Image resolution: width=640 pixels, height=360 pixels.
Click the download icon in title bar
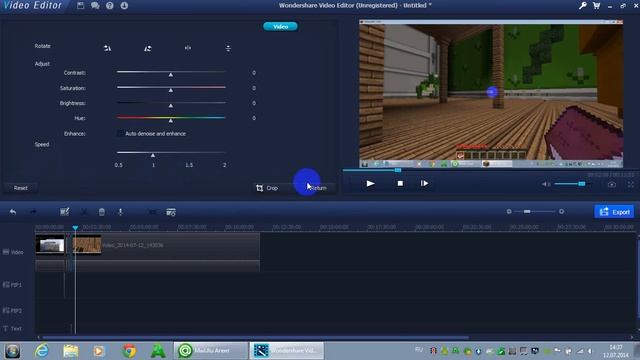pos(124,5)
